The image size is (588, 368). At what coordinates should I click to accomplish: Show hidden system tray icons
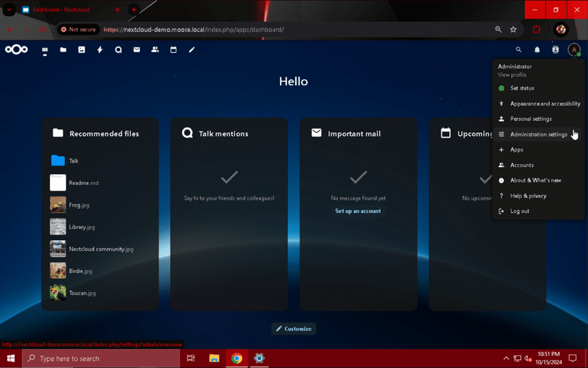click(507, 358)
